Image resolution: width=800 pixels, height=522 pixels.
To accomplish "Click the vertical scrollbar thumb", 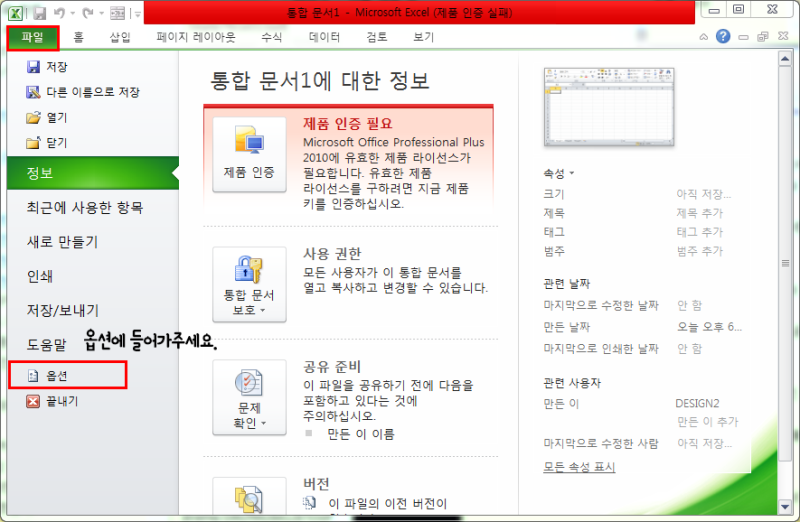I will point(785,263).
